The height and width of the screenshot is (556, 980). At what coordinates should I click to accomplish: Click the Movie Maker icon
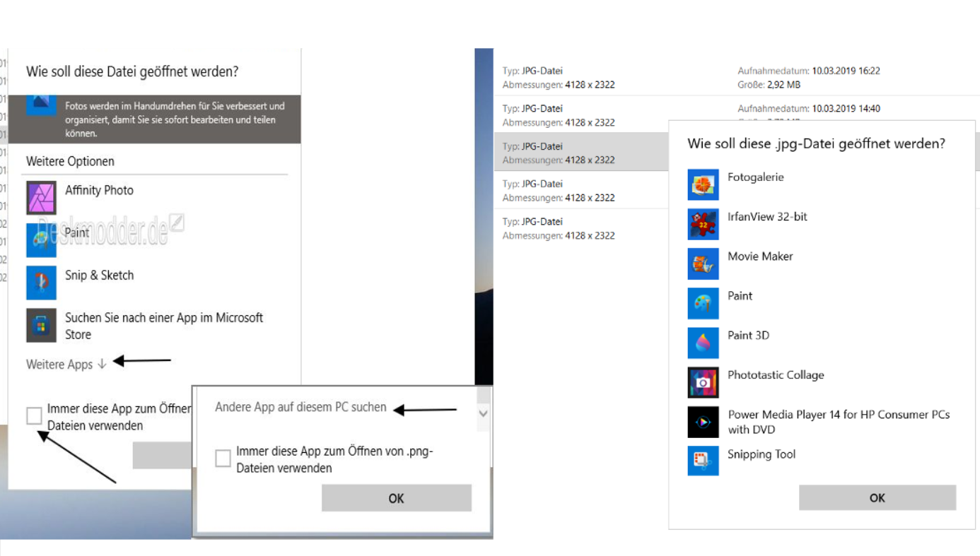[x=703, y=264]
